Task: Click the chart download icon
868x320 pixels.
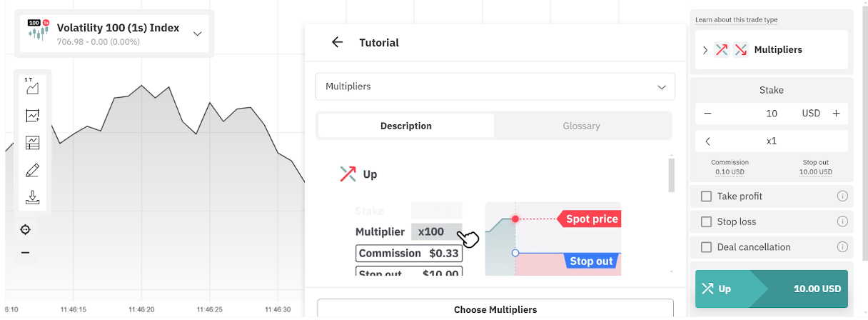Action: click(32, 197)
